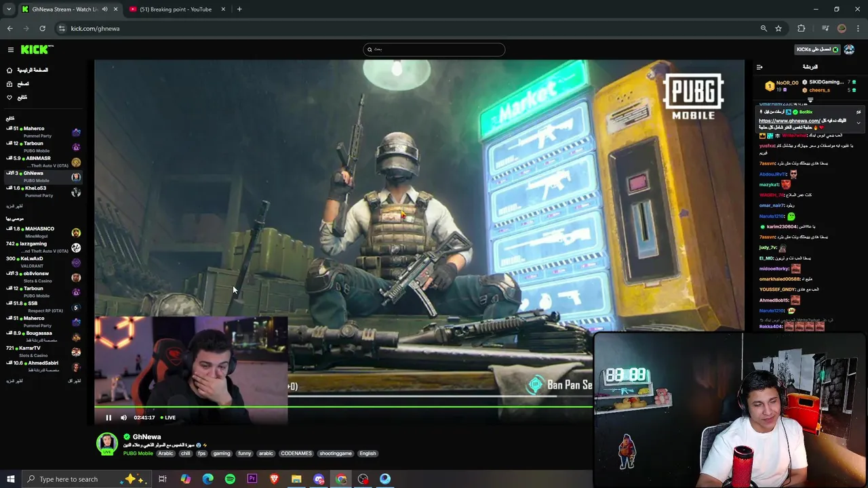Go back in browser
Screen dimensions: 868x488
(9, 28)
